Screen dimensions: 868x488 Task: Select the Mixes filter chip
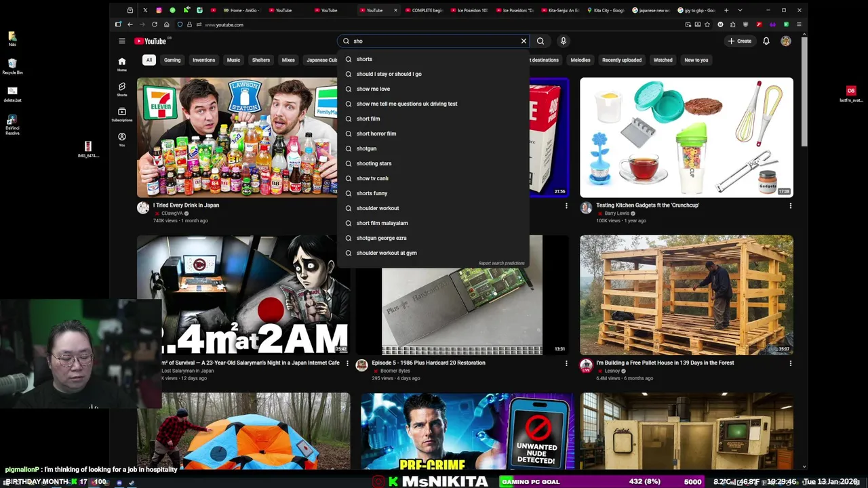[288, 60]
